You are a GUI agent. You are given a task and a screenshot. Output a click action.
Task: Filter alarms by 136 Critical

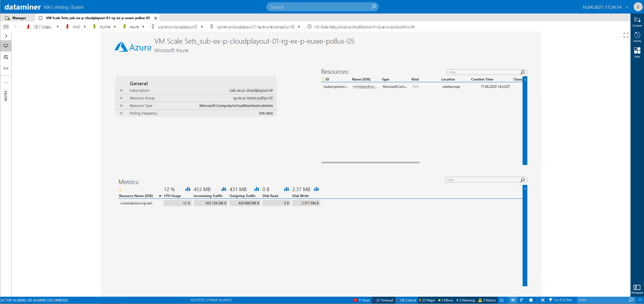click(406, 300)
